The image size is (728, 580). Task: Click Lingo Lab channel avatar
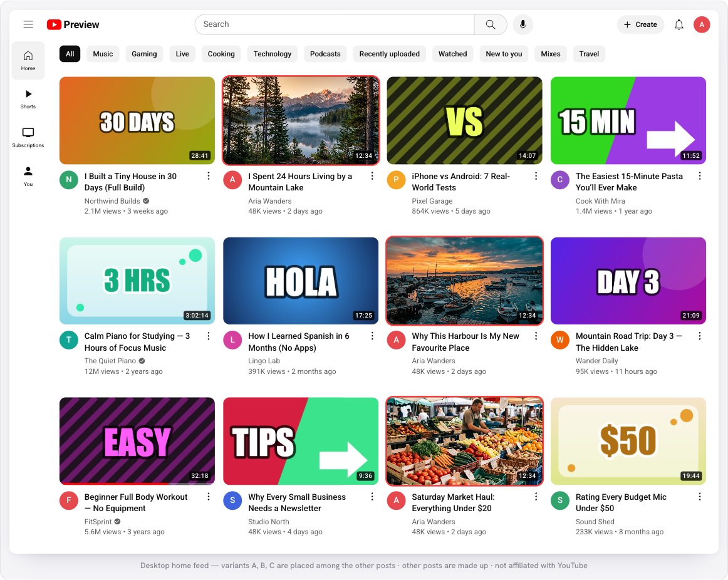pos(232,339)
